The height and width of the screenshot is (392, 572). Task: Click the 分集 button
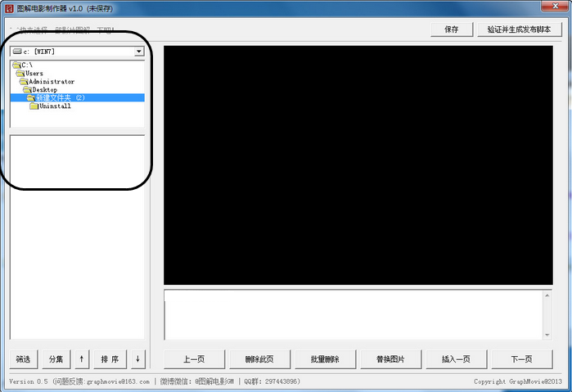click(x=56, y=359)
